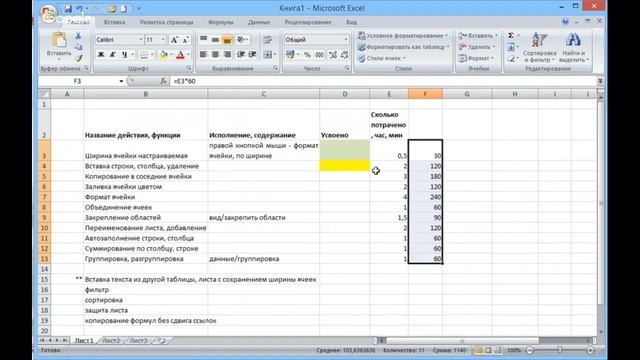Copy selection using clipboard copy icon
The height and width of the screenshot is (360, 640).
(x=78, y=47)
